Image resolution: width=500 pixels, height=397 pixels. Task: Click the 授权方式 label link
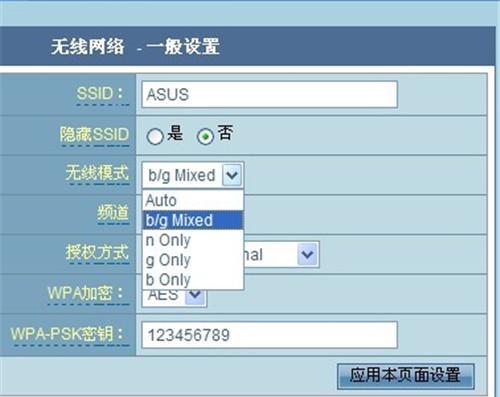[97, 253]
